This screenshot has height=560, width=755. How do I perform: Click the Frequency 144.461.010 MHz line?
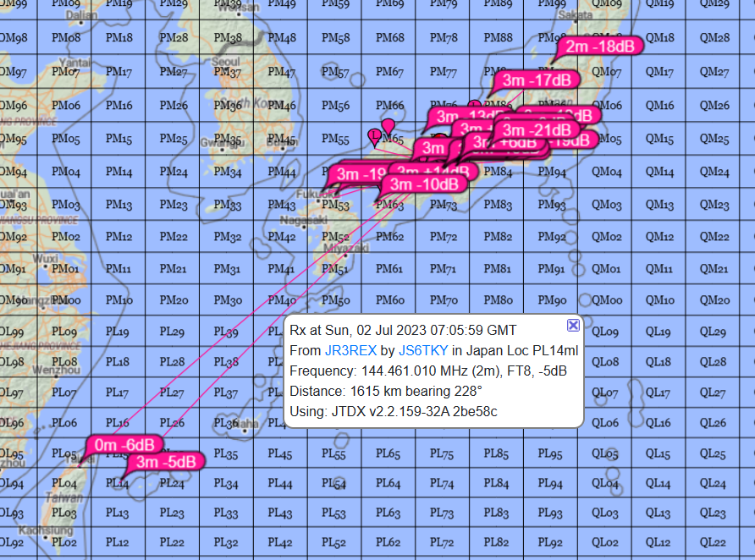pyautogui.click(x=428, y=371)
